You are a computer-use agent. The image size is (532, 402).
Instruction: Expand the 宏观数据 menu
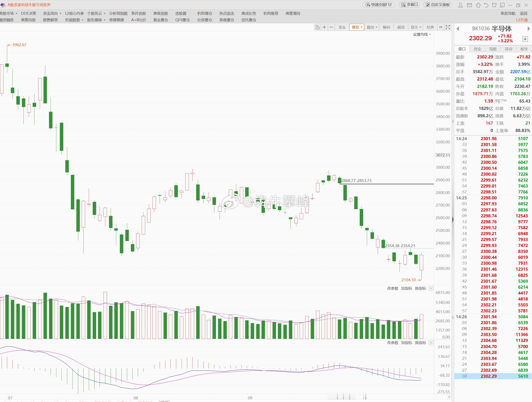pyautogui.click(x=74, y=20)
